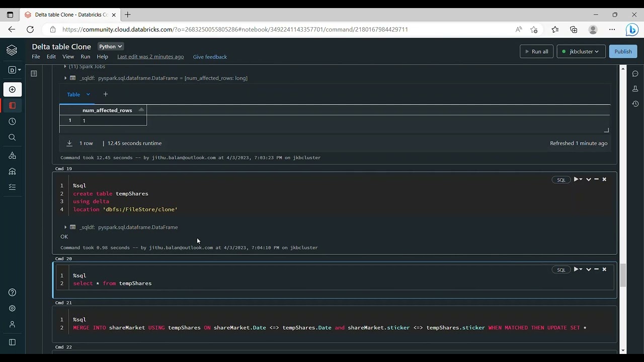Screen dimensions: 644x362
Task: Open the Python language dropdown
Action: coord(111,46)
